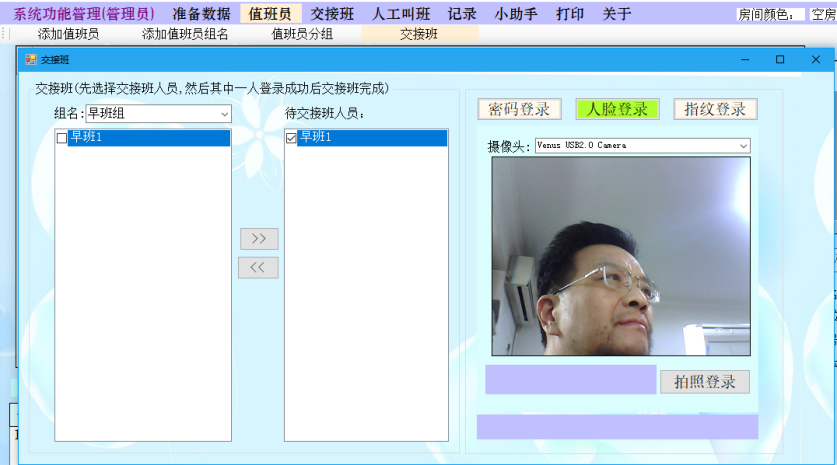
Task: Expand the 组名 早班组 dropdown
Action: click(x=225, y=114)
